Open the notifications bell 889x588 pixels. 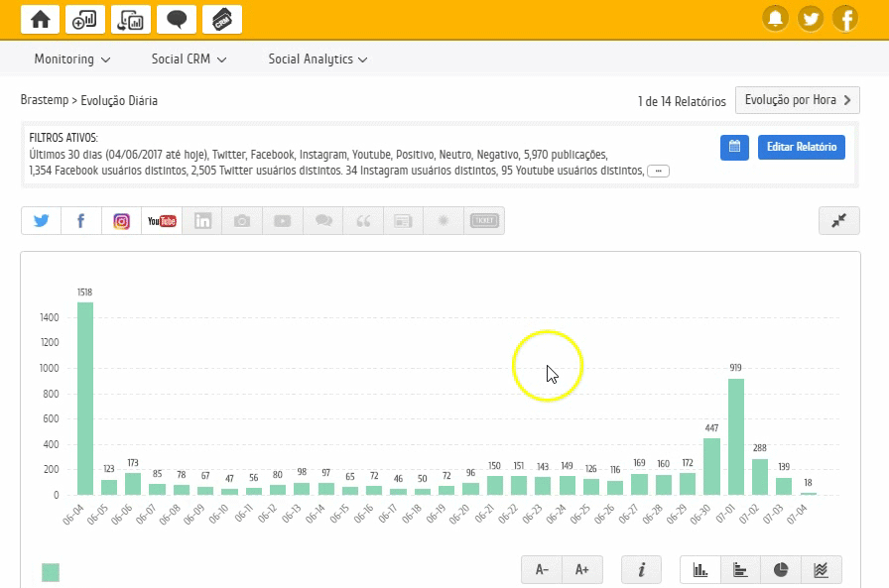click(776, 19)
